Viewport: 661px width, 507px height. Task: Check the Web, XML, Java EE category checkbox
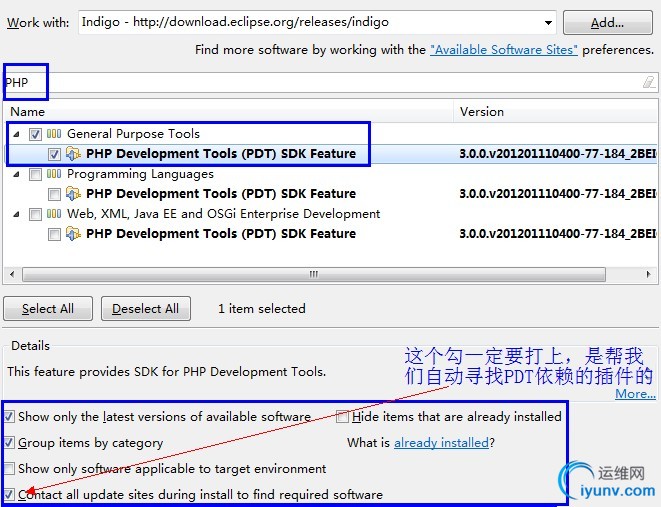(x=35, y=214)
